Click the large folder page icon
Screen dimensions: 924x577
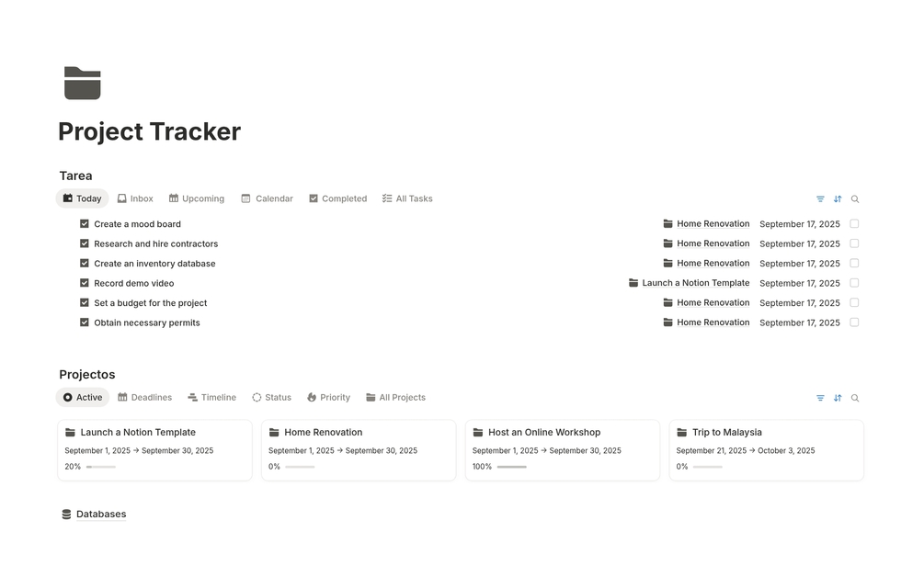[83, 84]
